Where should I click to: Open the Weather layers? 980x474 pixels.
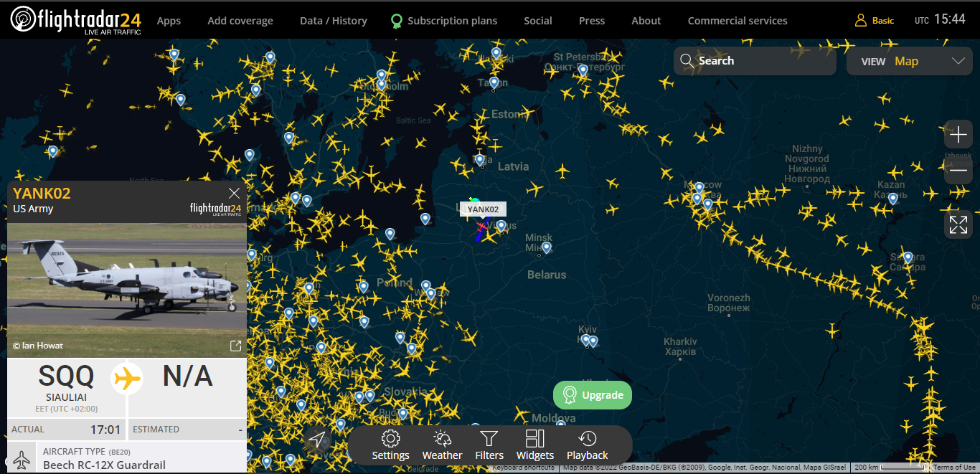point(442,445)
